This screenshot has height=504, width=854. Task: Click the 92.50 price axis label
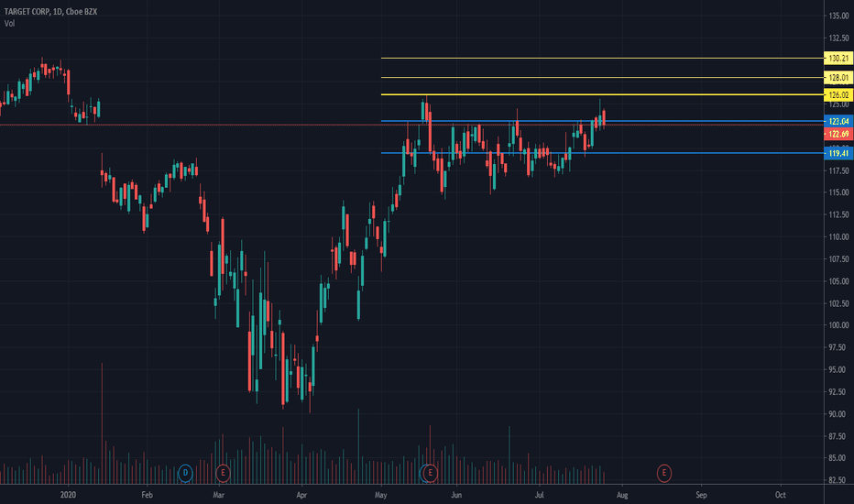pyautogui.click(x=838, y=392)
